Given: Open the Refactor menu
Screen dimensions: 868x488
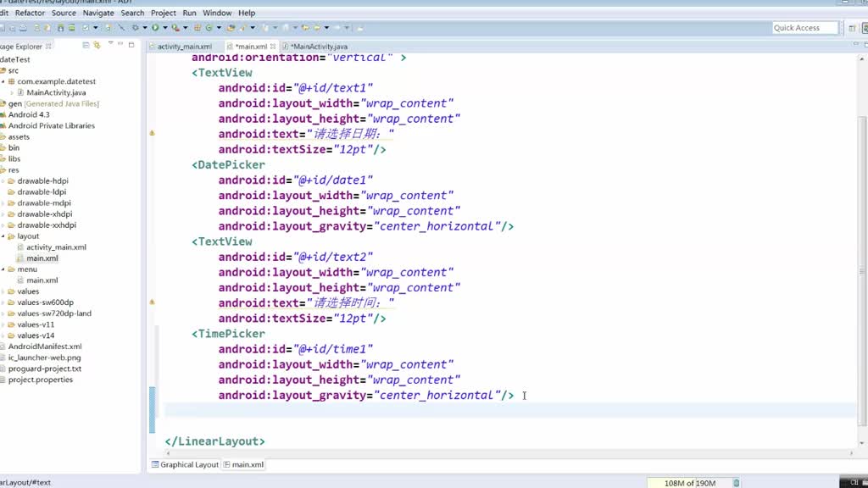Looking at the screenshot, I should 30,13.
